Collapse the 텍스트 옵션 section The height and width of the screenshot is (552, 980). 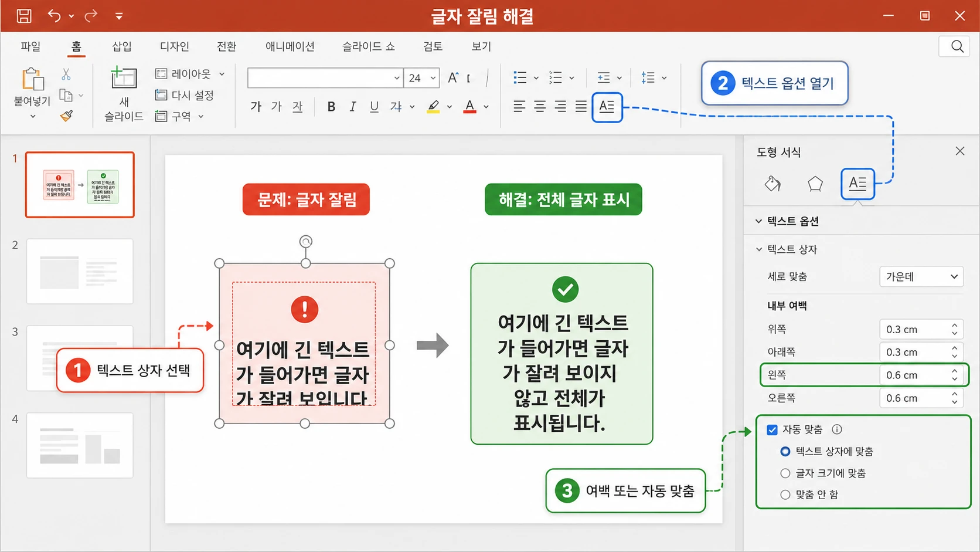758,221
